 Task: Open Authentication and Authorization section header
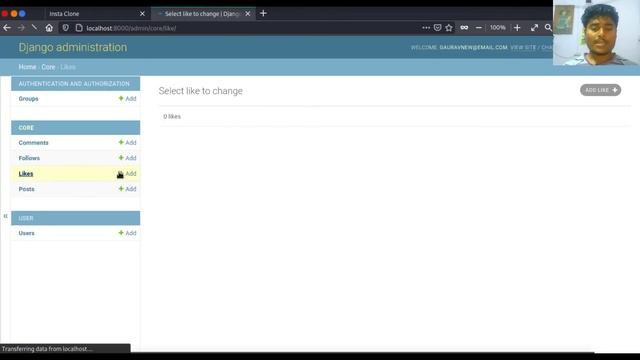(x=74, y=84)
